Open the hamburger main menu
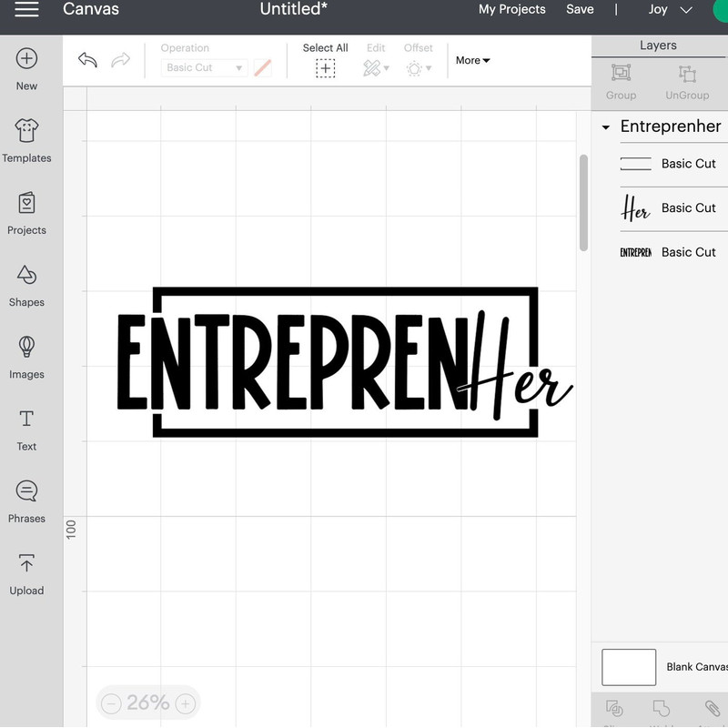The height and width of the screenshot is (728, 728). point(26,10)
